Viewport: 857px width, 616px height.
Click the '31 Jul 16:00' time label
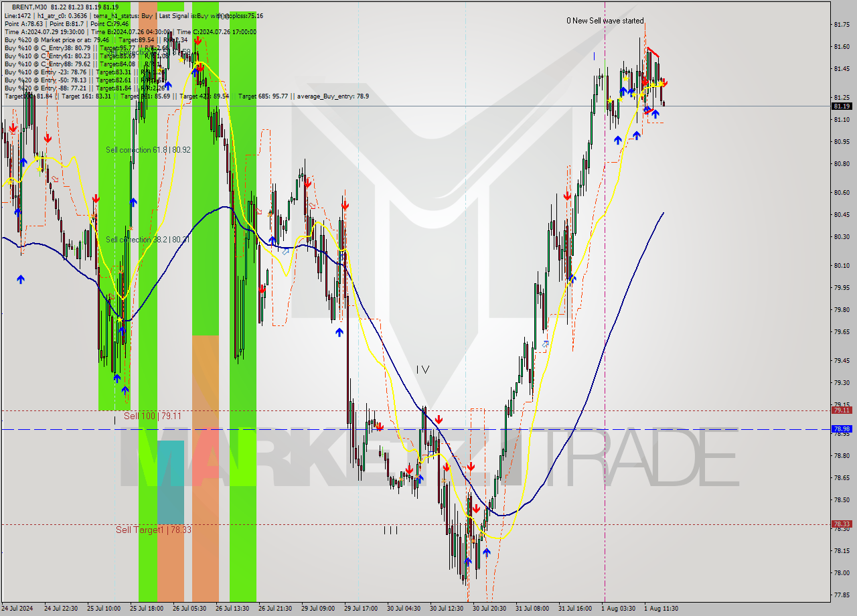(575, 609)
